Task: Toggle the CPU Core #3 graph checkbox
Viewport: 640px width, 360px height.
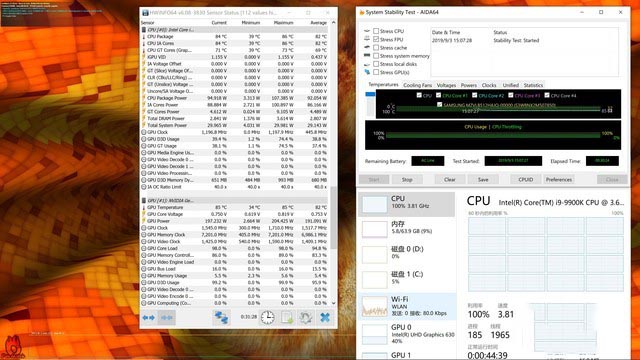Action: [x=511, y=95]
